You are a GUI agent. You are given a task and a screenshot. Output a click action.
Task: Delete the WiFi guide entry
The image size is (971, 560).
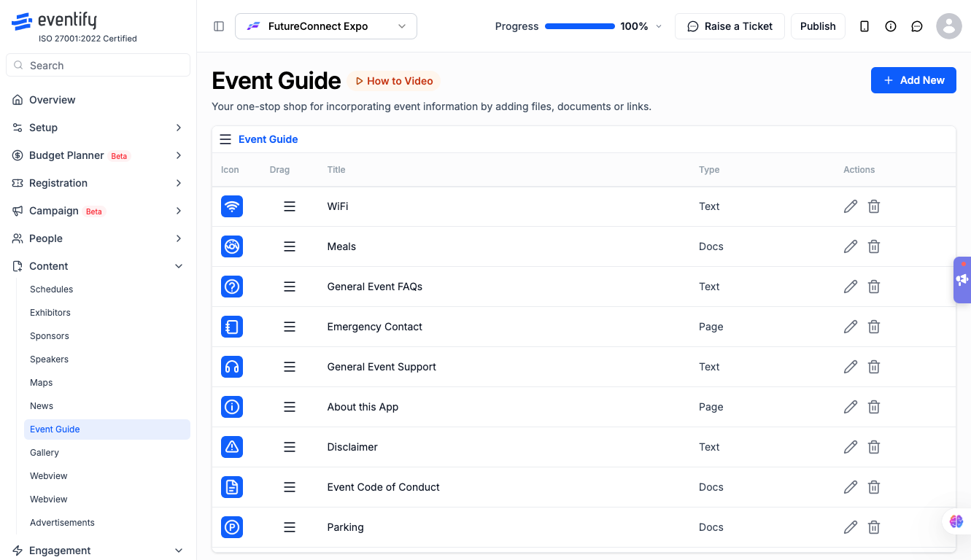(x=874, y=206)
